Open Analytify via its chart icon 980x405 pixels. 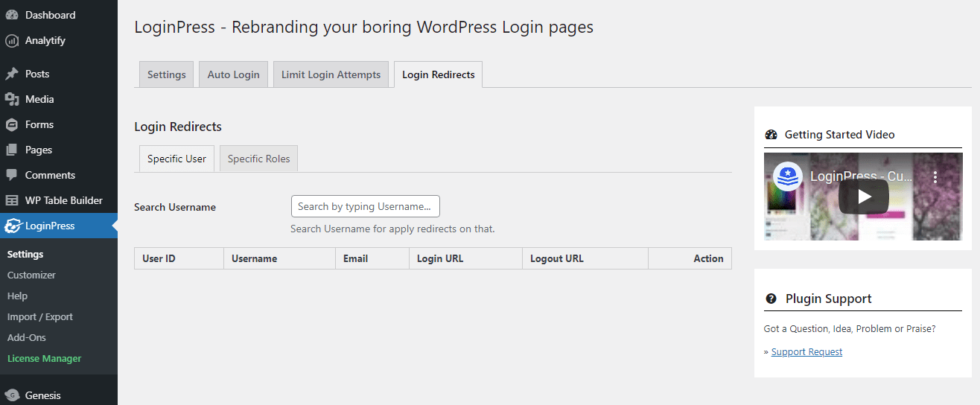point(12,40)
